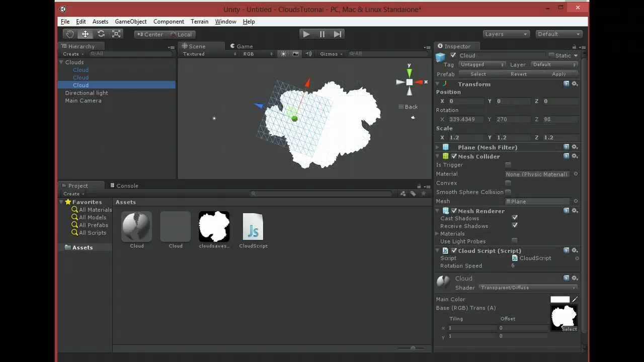
Task: Select the Move (translate) tool
Action: (86, 34)
